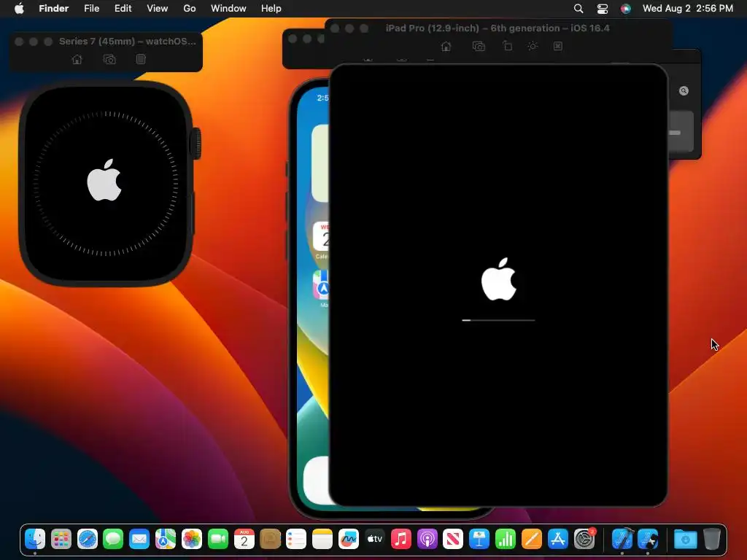
Task: Open the View menu
Action: pyautogui.click(x=158, y=8)
